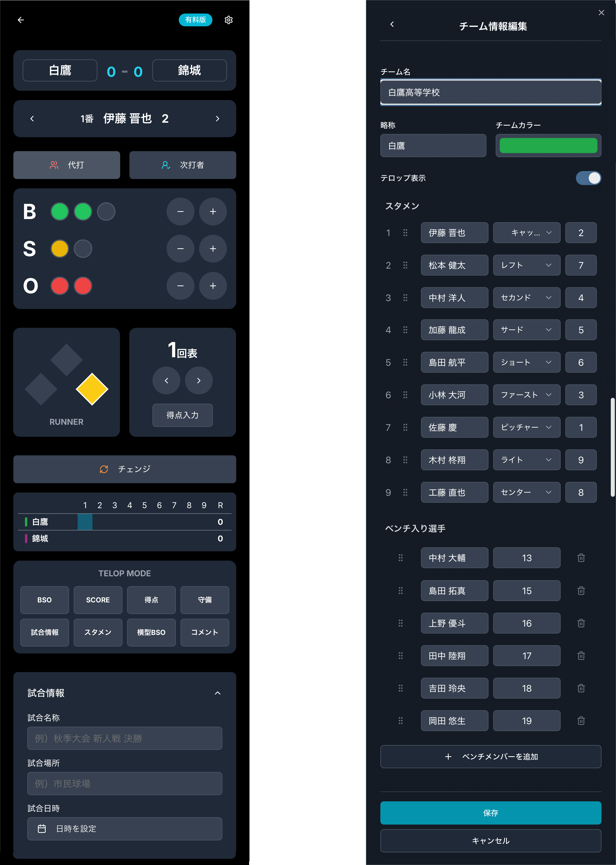Open the settings gear icon
This screenshot has height=865, width=616.
click(228, 20)
